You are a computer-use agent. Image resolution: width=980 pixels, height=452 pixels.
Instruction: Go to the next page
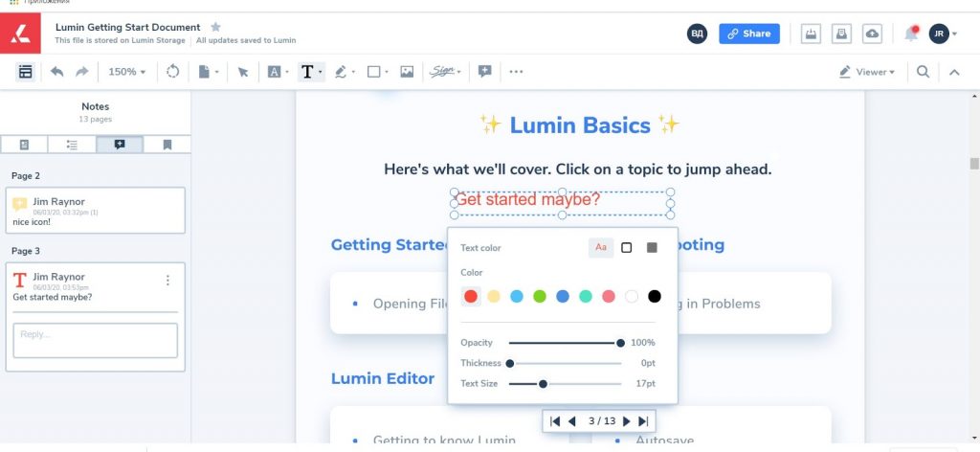626,421
